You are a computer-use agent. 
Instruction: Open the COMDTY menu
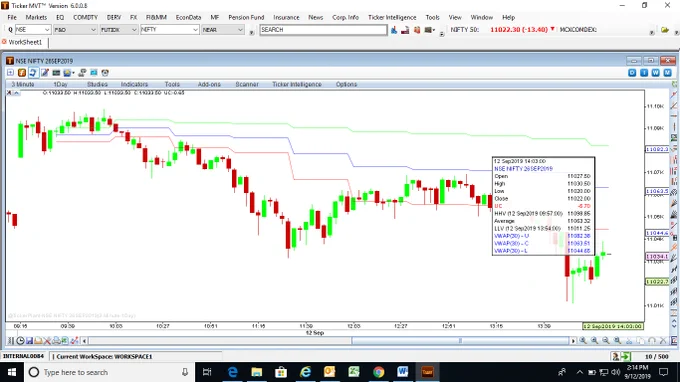(85, 17)
